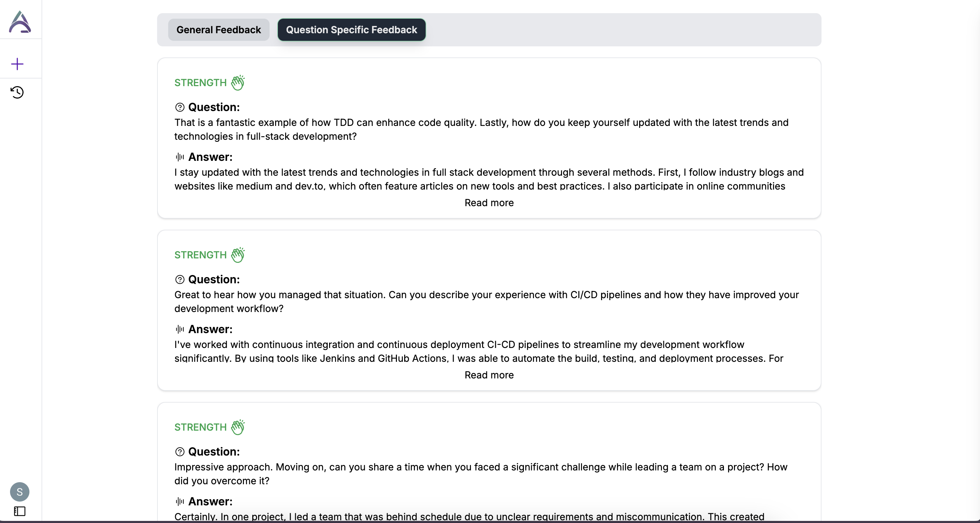This screenshot has height=523, width=980.
Task: Click the S user avatar
Action: 19,492
